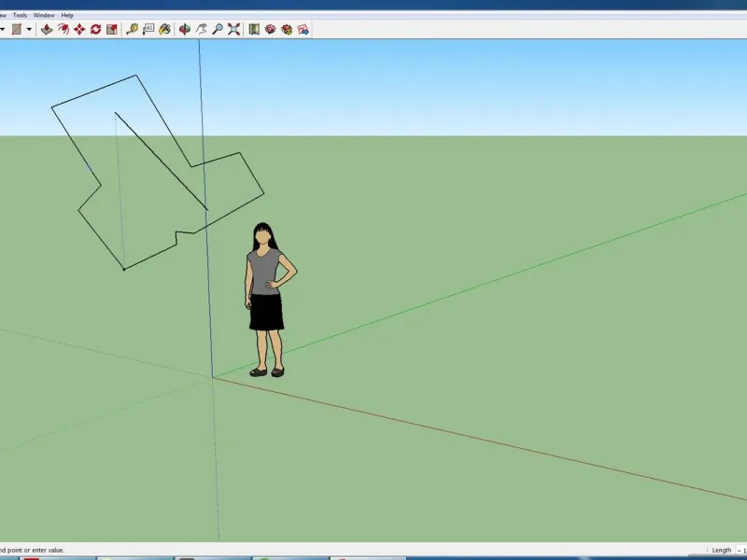Open the 3D Warehouse icon
This screenshot has width=747, height=560.
pos(270,30)
